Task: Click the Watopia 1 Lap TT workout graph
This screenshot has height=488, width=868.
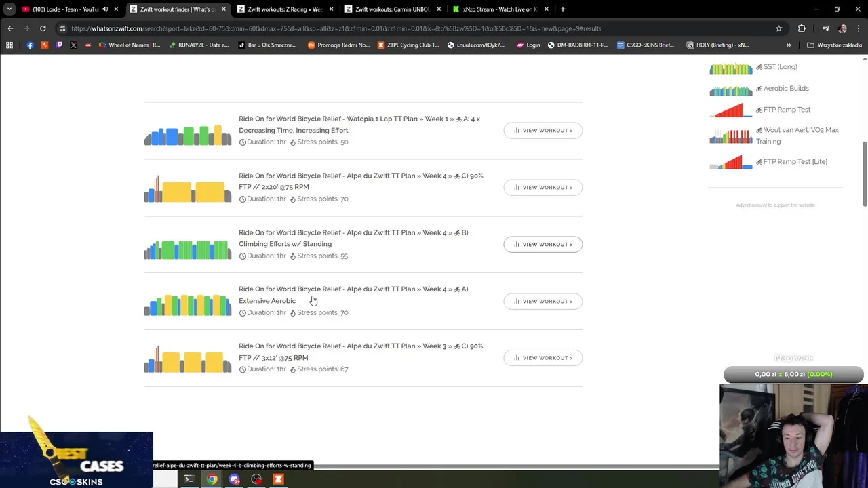Action: coord(188,135)
